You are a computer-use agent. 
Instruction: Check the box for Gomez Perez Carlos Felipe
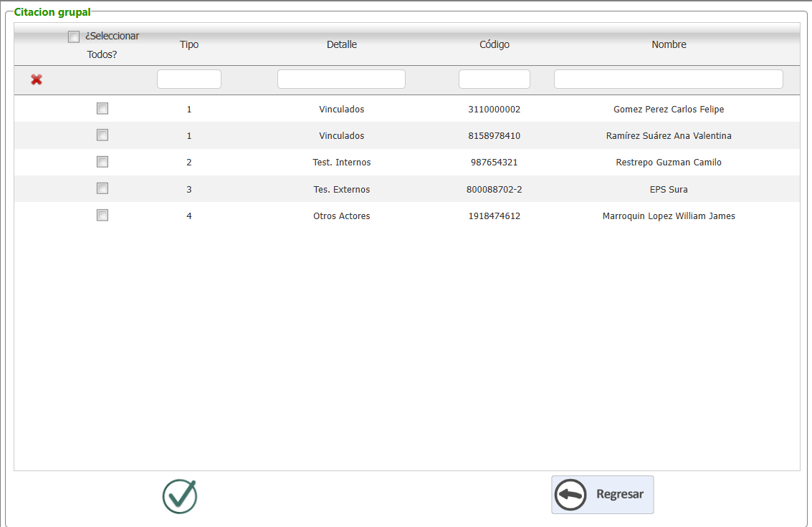pyautogui.click(x=102, y=109)
